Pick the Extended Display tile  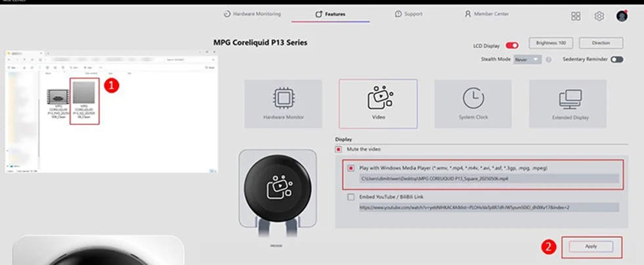click(x=568, y=103)
